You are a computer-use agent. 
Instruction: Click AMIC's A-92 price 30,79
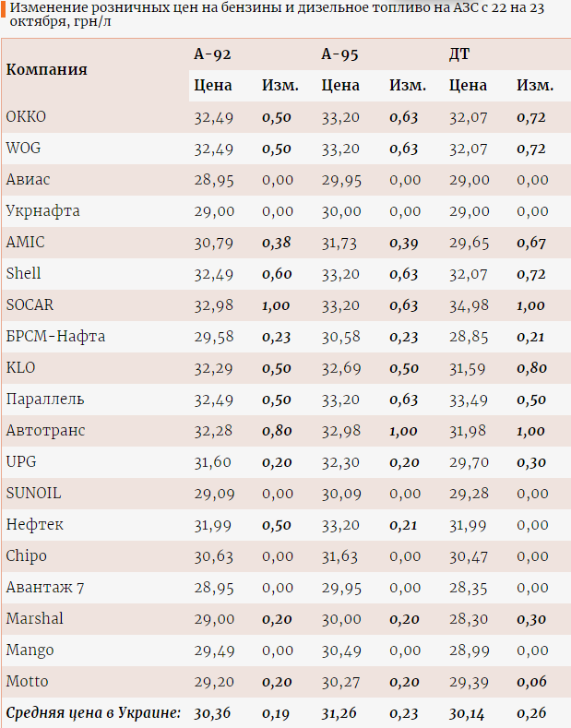[x=214, y=243]
